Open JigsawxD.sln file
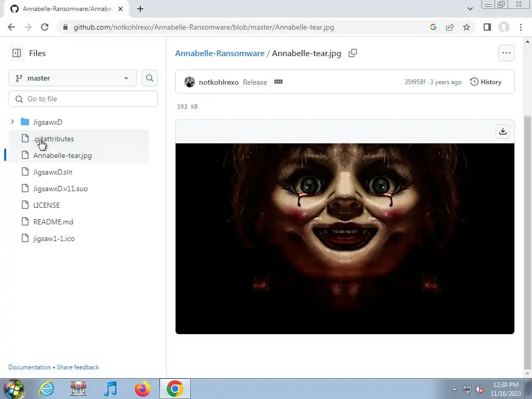 point(52,172)
